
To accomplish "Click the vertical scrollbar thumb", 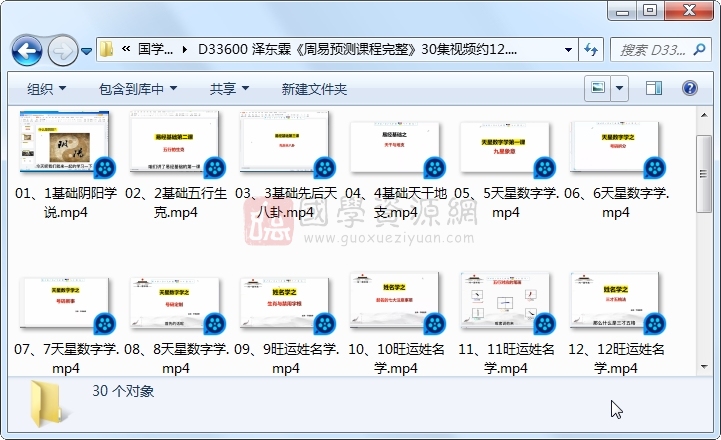I will tap(704, 173).
